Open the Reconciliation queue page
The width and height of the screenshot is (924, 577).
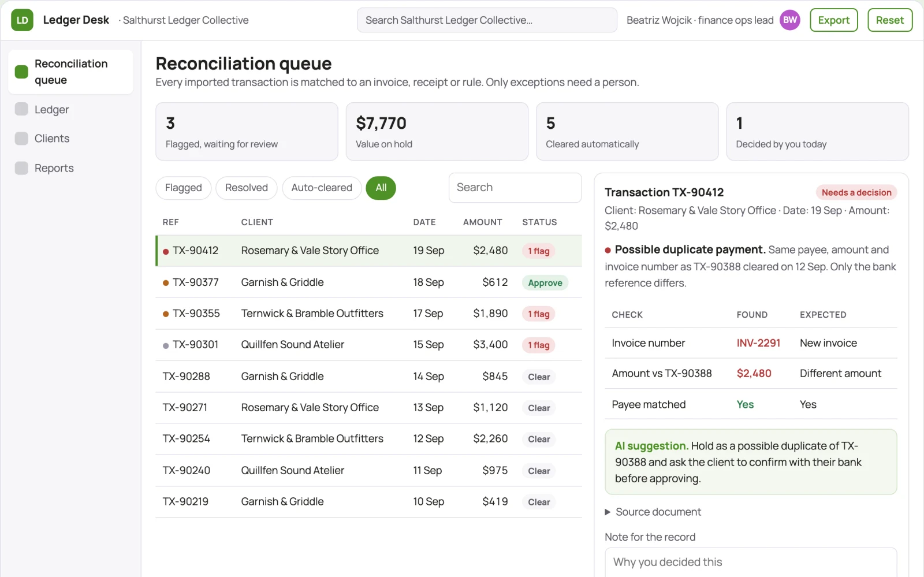click(71, 72)
